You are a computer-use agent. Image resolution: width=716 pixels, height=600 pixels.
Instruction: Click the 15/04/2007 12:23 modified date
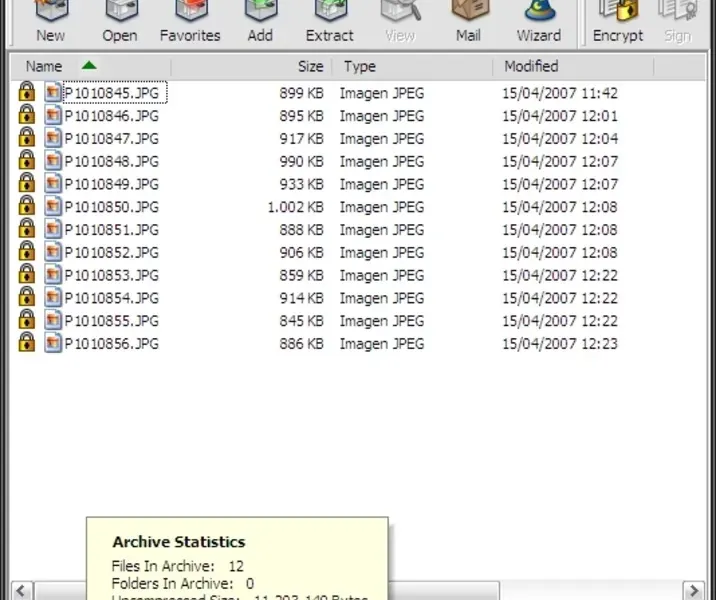(x=560, y=344)
